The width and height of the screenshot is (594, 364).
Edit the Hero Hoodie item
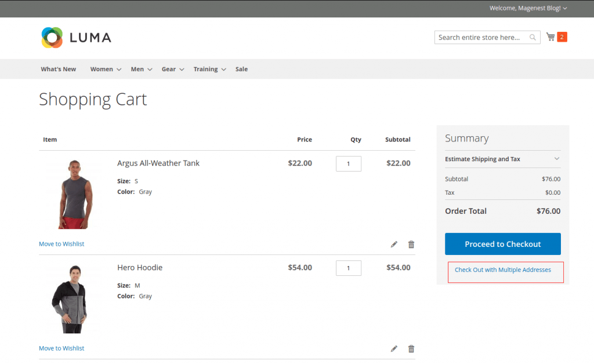click(394, 349)
